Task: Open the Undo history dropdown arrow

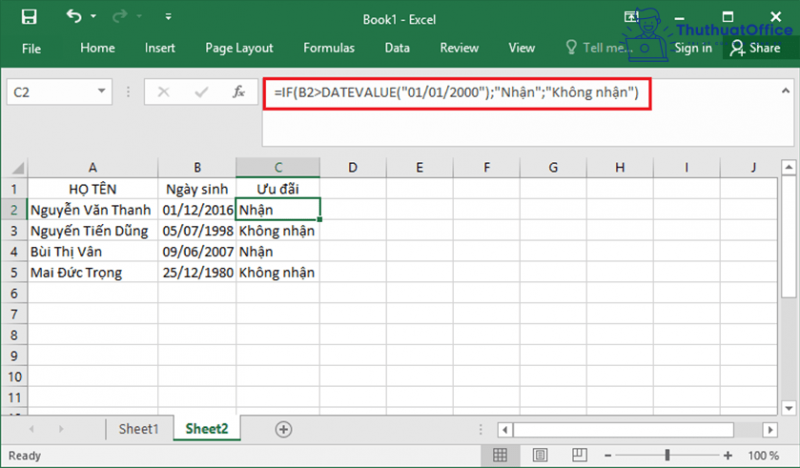Action: [x=93, y=16]
